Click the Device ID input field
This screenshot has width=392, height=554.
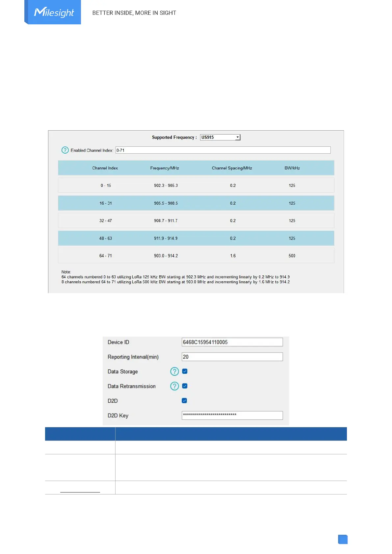[x=232, y=342]
